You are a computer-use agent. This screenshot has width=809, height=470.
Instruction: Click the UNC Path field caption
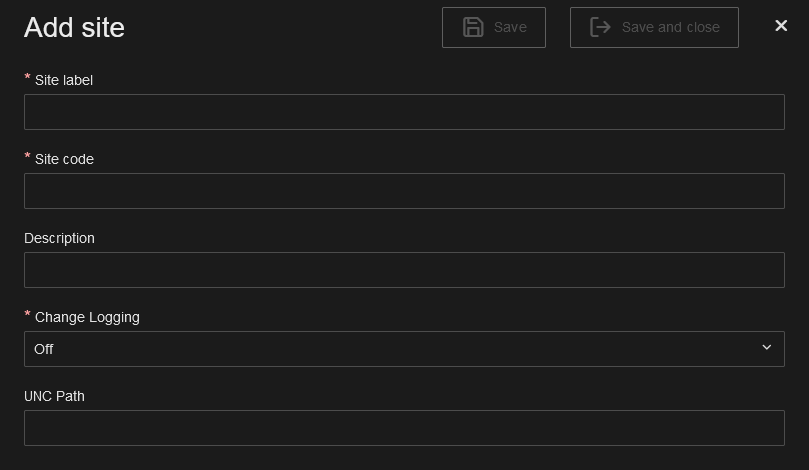tap(54, 396)
